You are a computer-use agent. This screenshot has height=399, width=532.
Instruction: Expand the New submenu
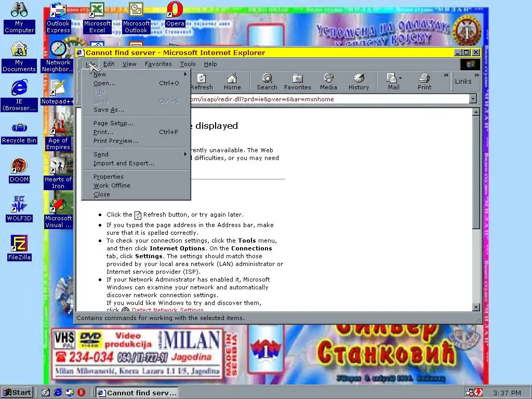click(x=136, y=74)
